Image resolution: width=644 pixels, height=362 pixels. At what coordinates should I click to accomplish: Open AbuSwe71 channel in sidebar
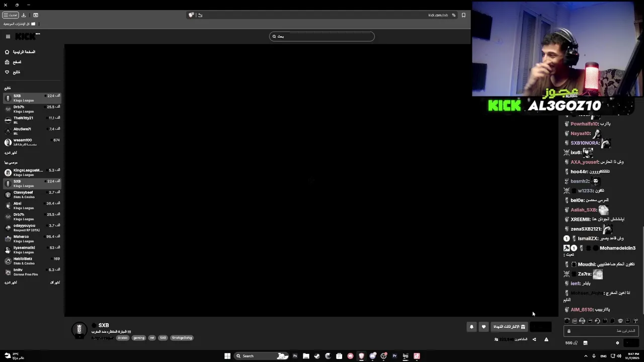coord(32,131)
